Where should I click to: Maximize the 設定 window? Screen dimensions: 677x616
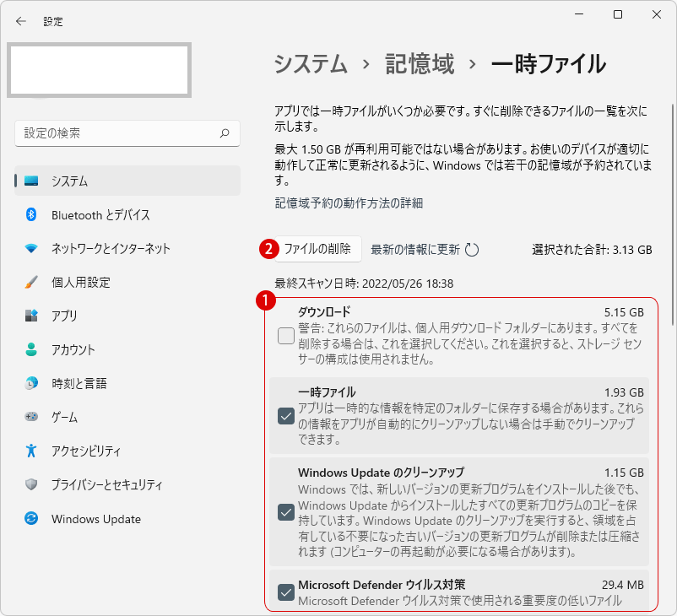click(618, 14)
